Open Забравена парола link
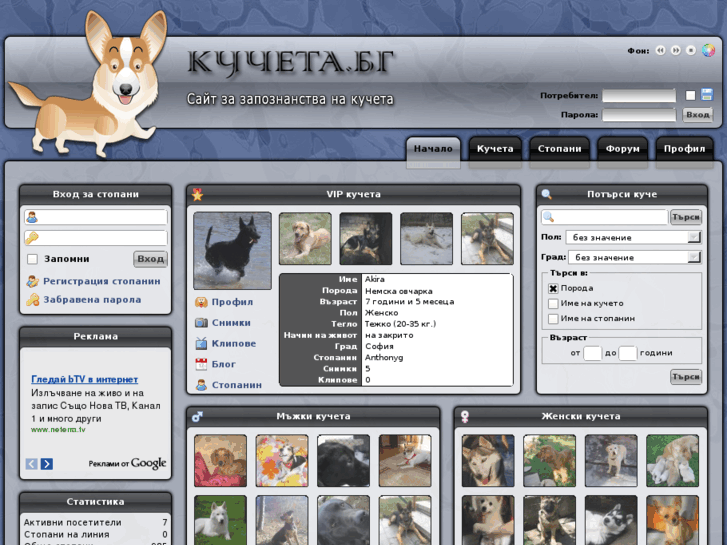 [92, 300]
